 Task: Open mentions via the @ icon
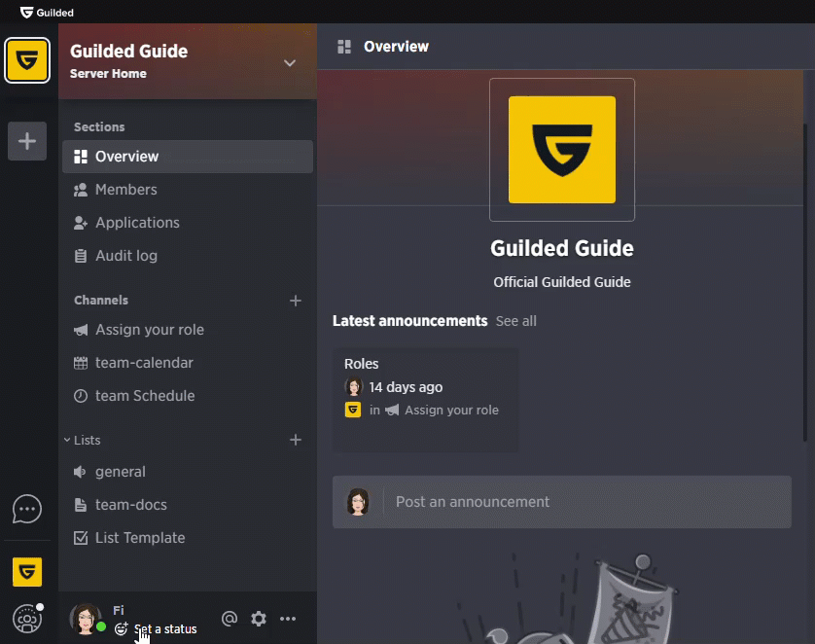tap(230, 619)
